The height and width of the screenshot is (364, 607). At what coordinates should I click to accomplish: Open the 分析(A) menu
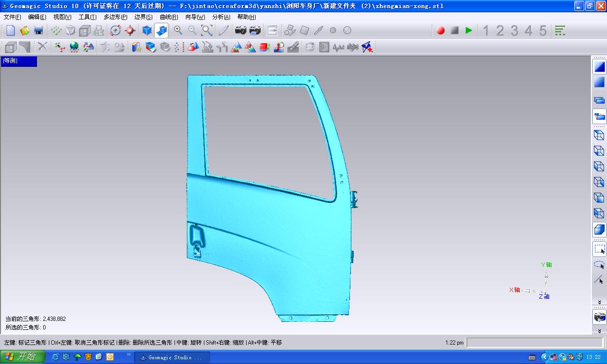coord(221,17)
